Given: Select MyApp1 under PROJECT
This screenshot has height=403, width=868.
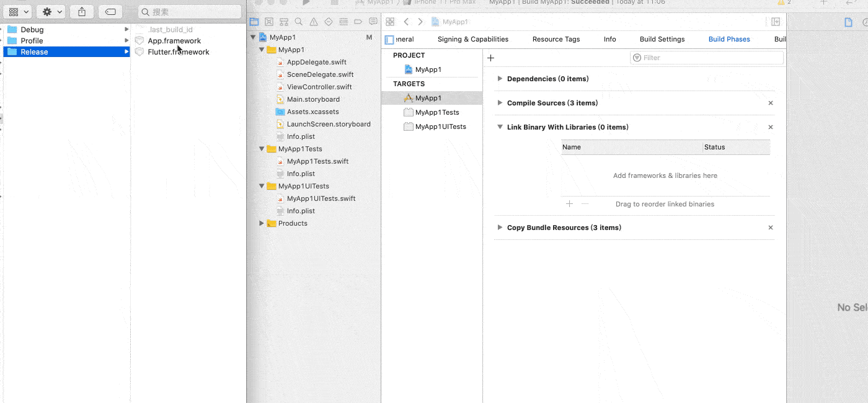Looking at the screenshot, I should [x=428, y=69].
